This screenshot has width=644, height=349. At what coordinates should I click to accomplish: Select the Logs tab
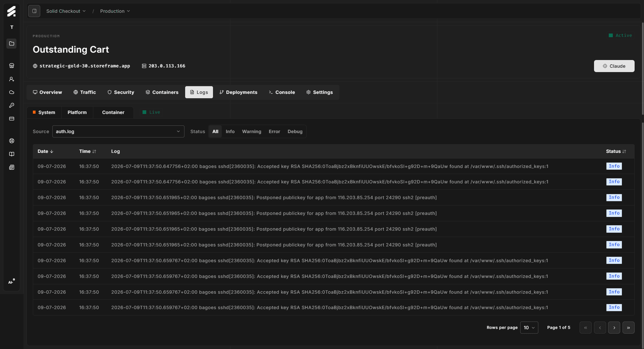pos(199,92)
